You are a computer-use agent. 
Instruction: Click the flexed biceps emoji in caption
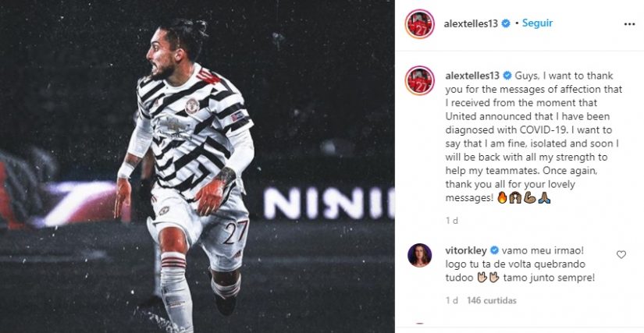click(530, 198)
